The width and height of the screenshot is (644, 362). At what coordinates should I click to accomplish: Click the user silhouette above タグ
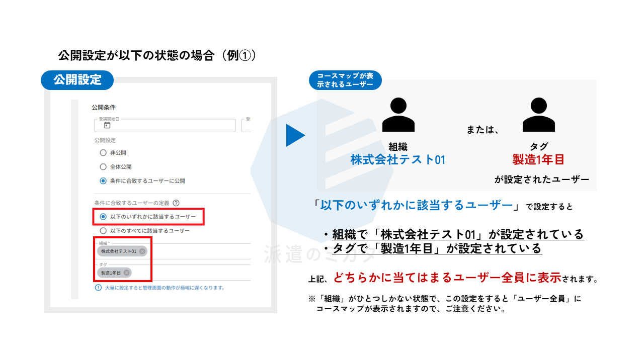[x=538, y=115]
